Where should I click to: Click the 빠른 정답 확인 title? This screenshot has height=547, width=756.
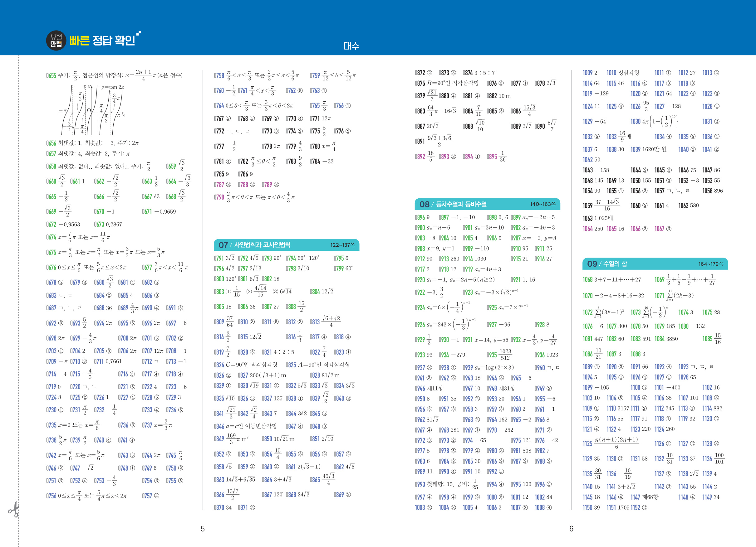pos(102,40)
